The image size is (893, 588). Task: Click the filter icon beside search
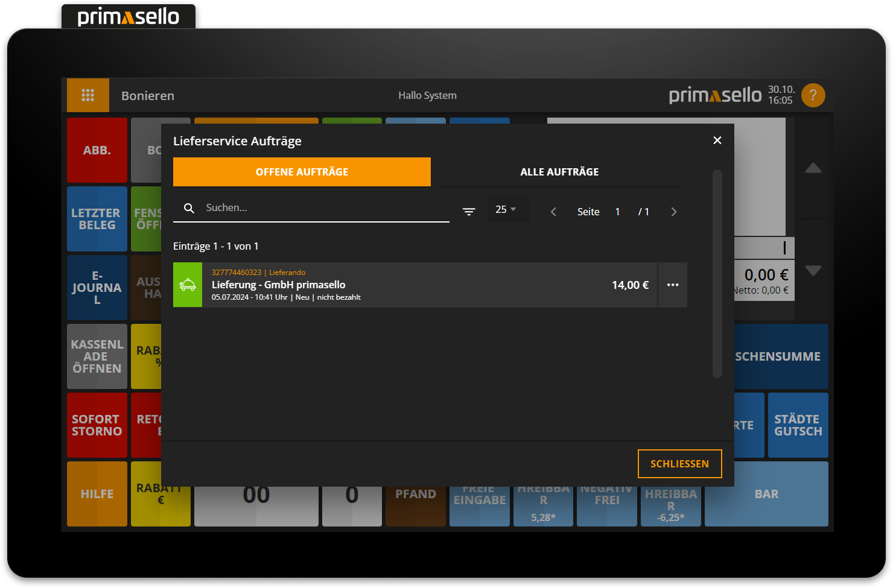[469, 211]
